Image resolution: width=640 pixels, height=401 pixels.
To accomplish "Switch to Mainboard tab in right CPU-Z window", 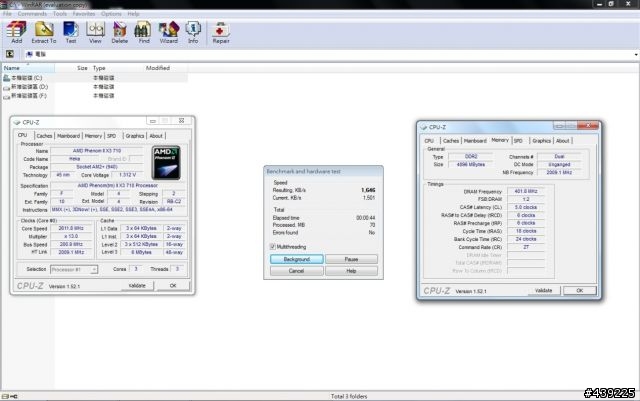I will tap(475, 141).
